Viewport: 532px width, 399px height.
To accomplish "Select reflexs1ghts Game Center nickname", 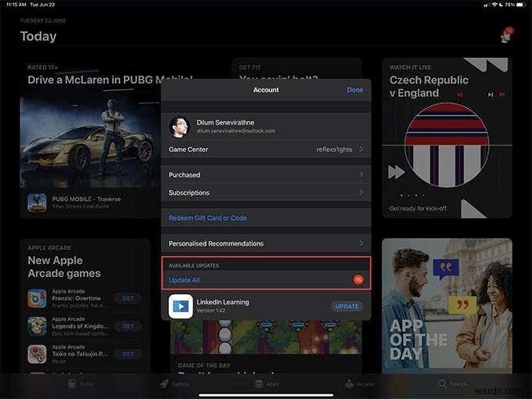I will [x=334, y=149].
